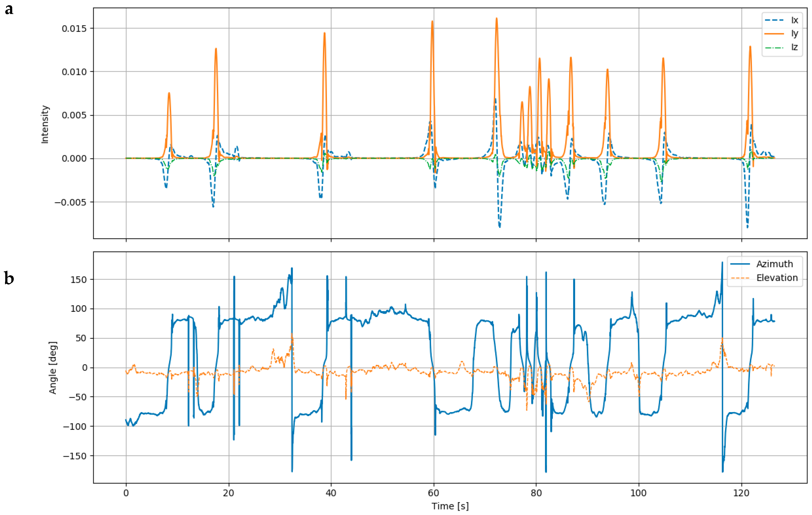Click the −0.005 intensity tick label

click(71, 203)
